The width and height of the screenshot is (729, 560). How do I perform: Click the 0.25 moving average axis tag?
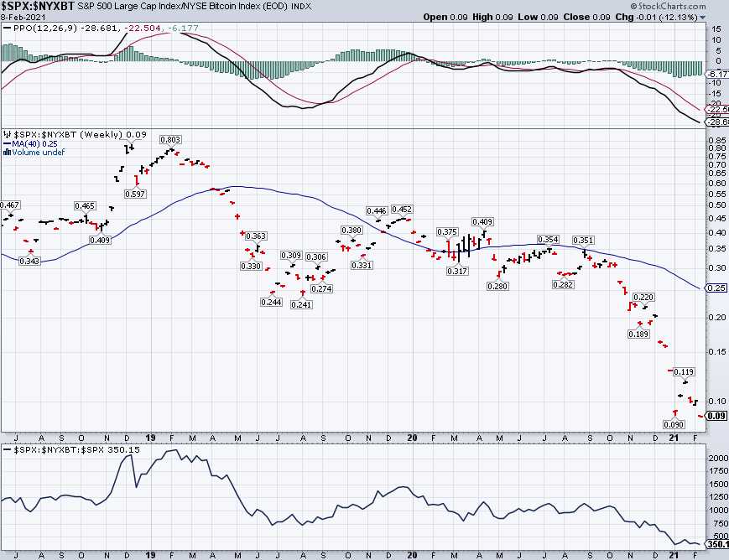click(x=716, y=288)
